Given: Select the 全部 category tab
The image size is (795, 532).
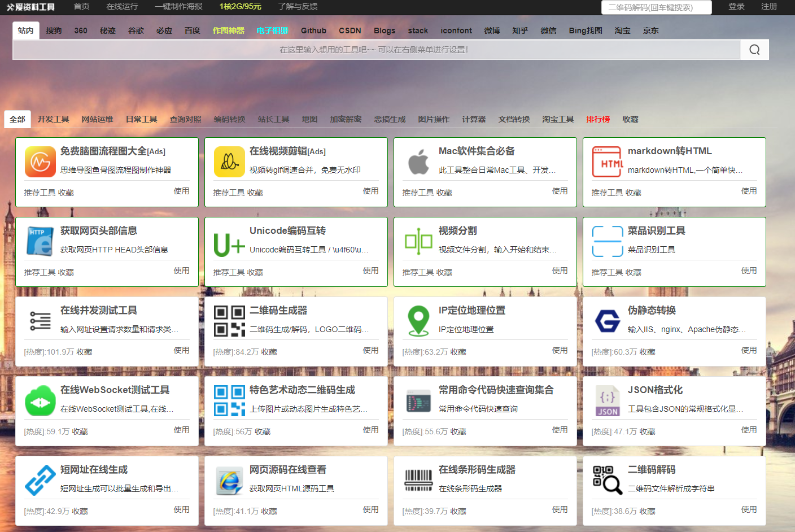Looking at the screenshot, I should point(18,119).
